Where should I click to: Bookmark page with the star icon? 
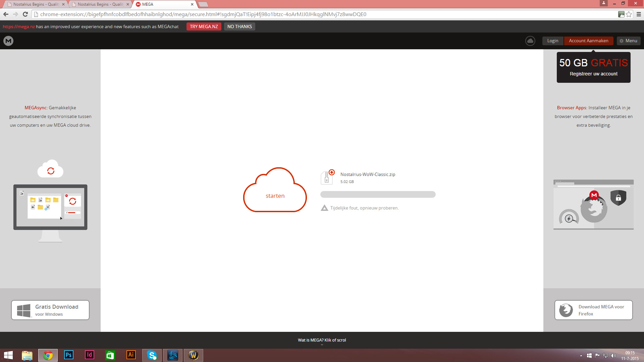coord(629,14)
